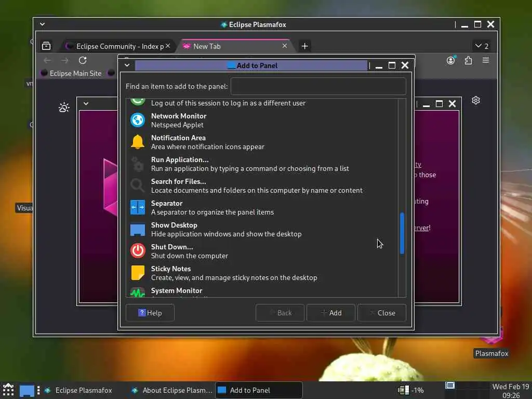Click the battery indicator in the tray
The width and height of the screenshot is (532, 399).
point(411,390)
